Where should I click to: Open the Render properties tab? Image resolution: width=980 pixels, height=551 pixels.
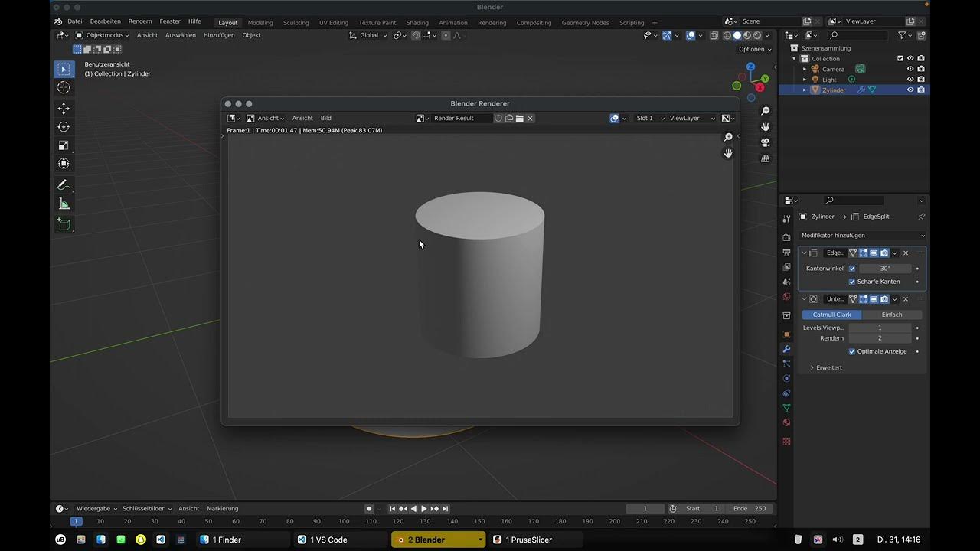[x=786, y=237]
